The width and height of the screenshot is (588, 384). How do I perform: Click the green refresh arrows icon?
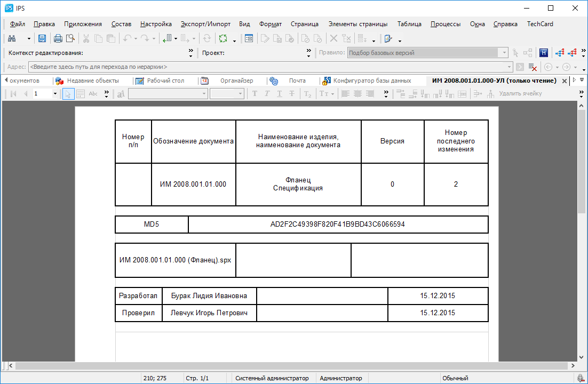223,38
